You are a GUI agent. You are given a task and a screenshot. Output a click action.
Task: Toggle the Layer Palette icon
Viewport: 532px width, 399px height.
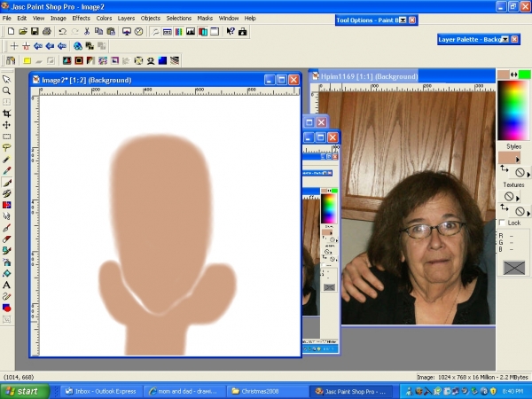point(202,32)
